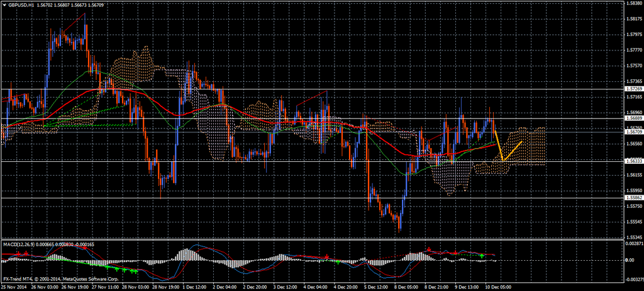
Task: Select the 1.56889 horizontal line price tag
Action: (x=633, y=118)
